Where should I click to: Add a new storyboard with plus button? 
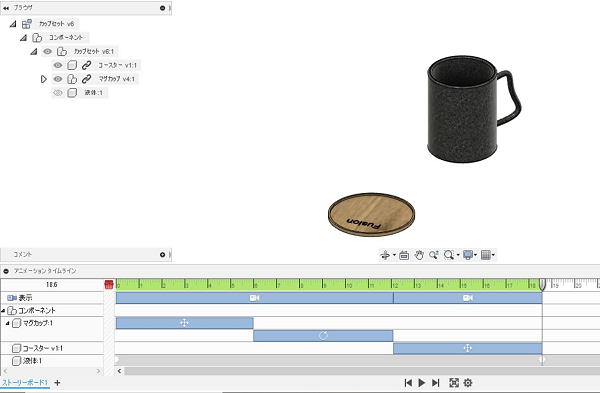click(57, 383)
